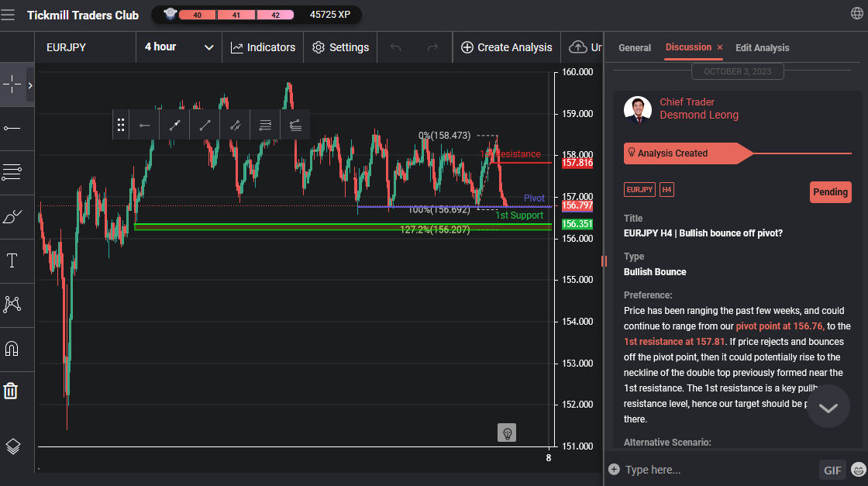Image resolution: width=868 pixels, height=486 pixels.
Task: Click the H4 tag badge
Action: 666,190
